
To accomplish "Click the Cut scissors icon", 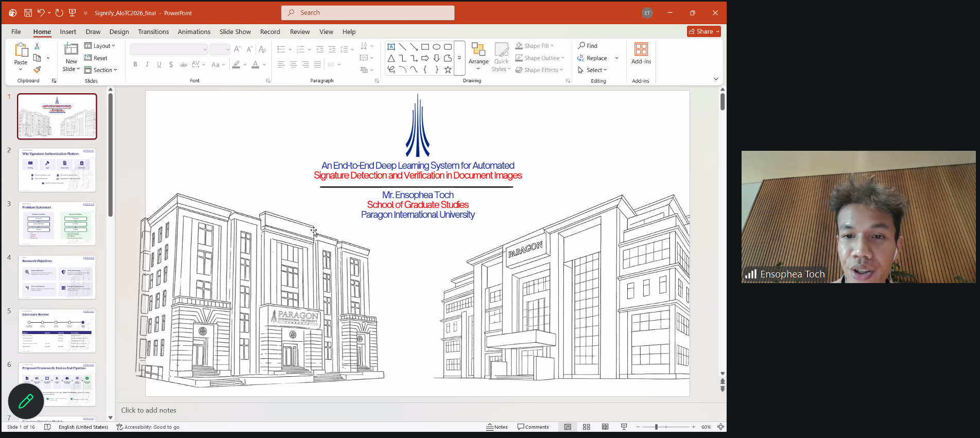I will (37, 46).
